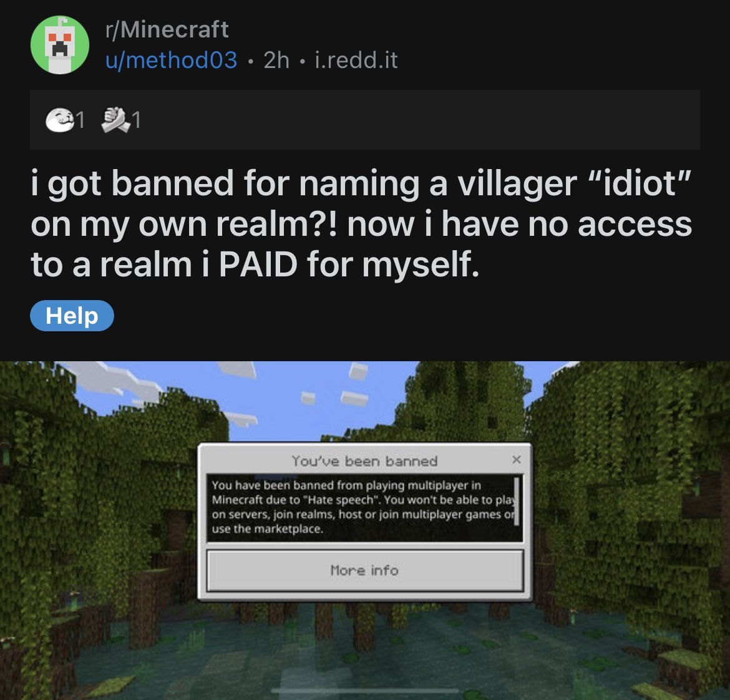
Task: Tap the home indicator bar at the bottom
Action: [365, 691]
